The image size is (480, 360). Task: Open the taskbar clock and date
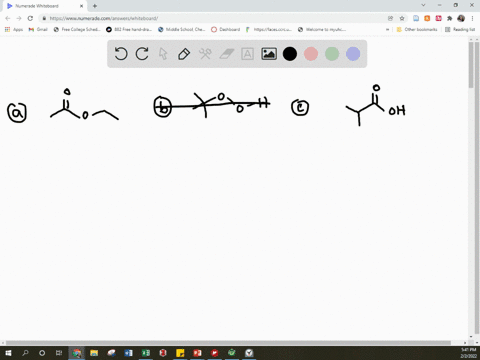pyautogui.click(x=468, y=353)
